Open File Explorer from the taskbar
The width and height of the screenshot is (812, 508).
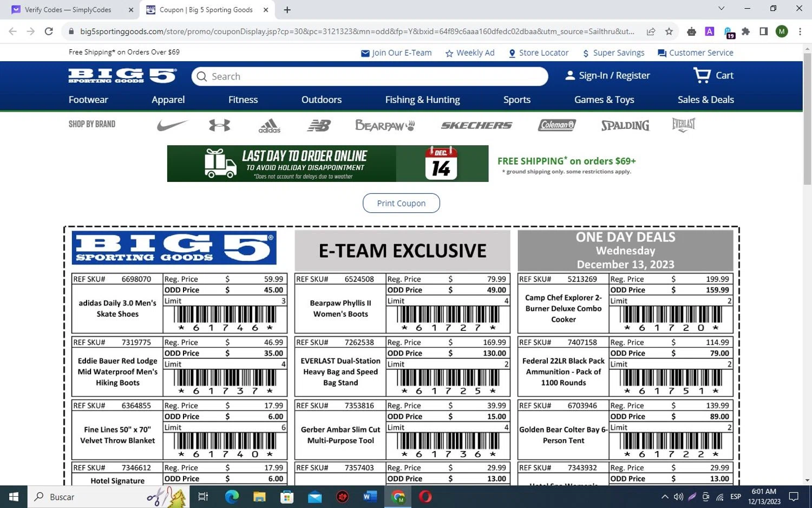coord(259,497)
